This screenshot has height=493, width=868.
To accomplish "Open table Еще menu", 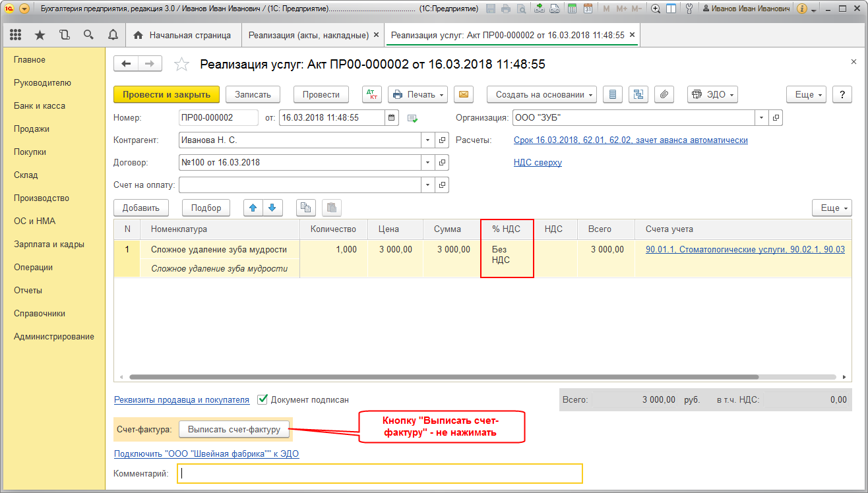I will pyautogui.click(x=832, y=208).
